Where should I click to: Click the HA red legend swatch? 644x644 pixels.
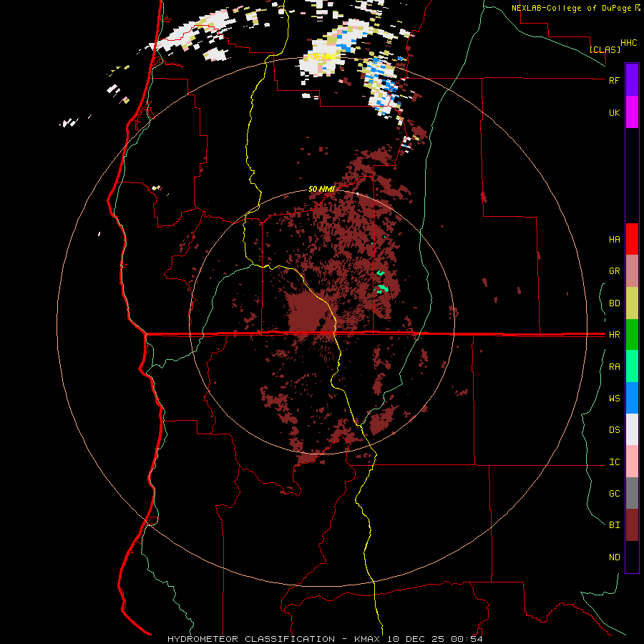[x=632, y=239]
